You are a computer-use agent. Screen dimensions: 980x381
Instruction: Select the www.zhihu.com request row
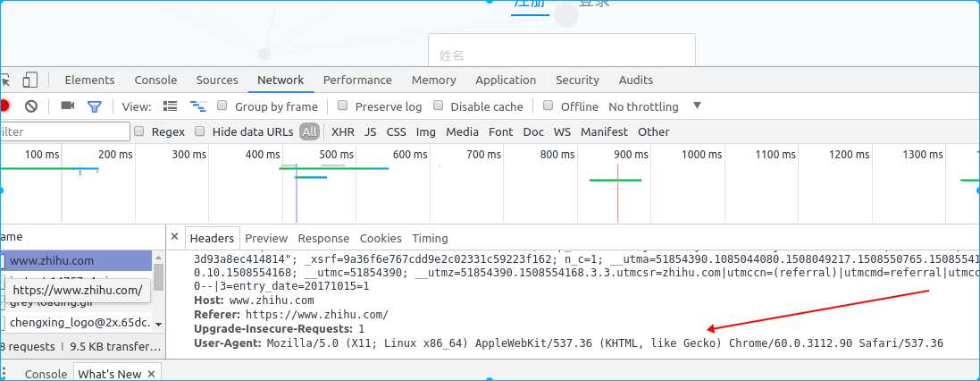76,261
